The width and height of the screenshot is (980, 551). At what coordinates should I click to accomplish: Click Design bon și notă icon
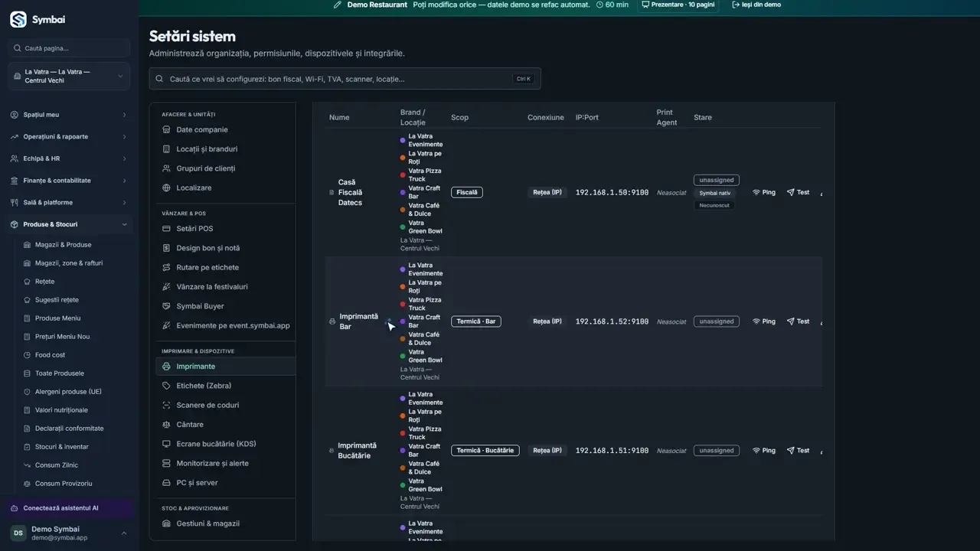click(x=167, y=248)
